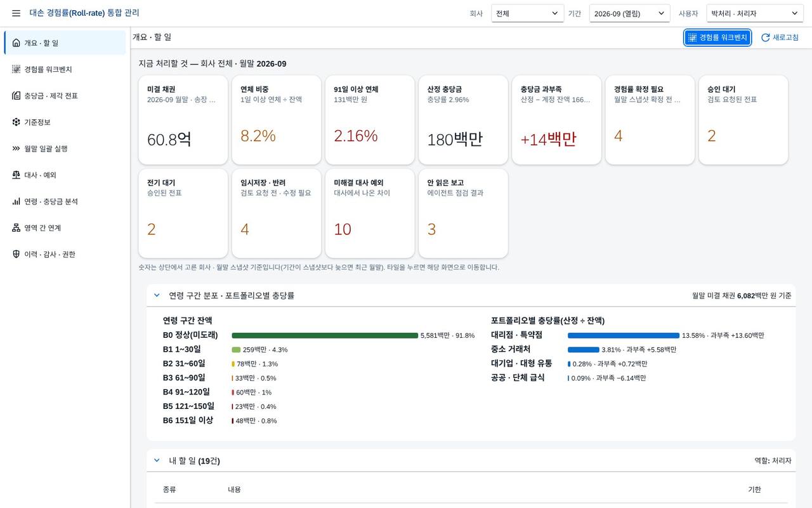
Task: Click the B0 정상(미도래) green bar
Action: [325, 335]
